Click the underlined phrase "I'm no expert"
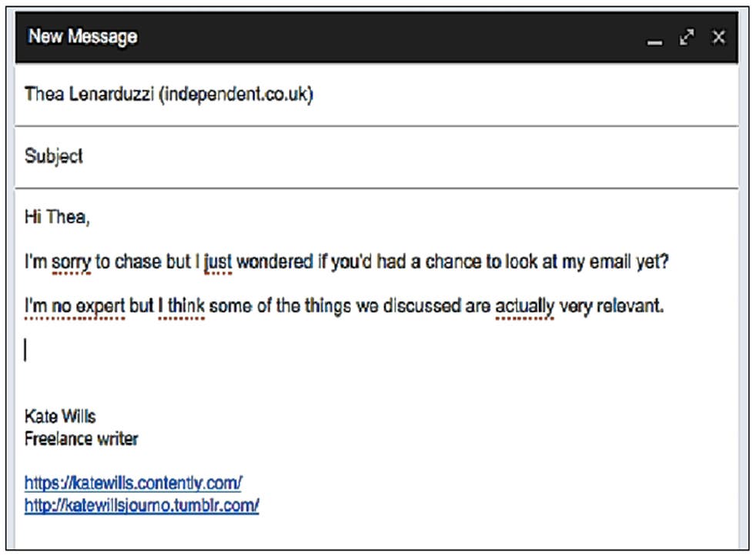Image resolution: width=756 pixels, height=559 pixels. pyautogui.click(x=75, y=306)
